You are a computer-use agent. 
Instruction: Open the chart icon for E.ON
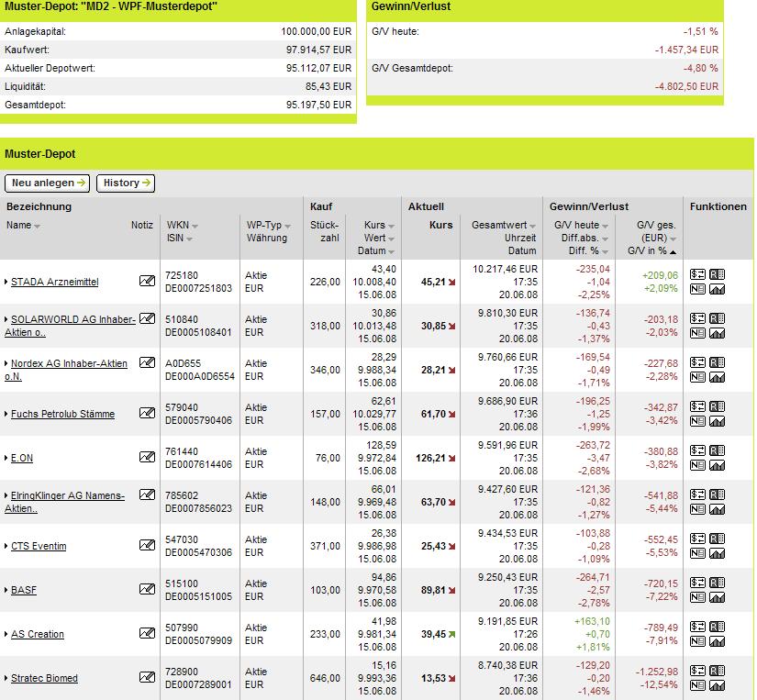coord(717,465)
